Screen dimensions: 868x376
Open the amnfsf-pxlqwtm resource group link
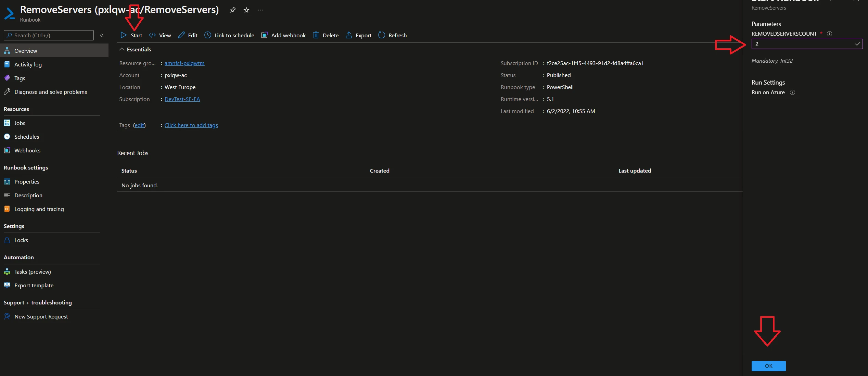[x=184, y=63]
